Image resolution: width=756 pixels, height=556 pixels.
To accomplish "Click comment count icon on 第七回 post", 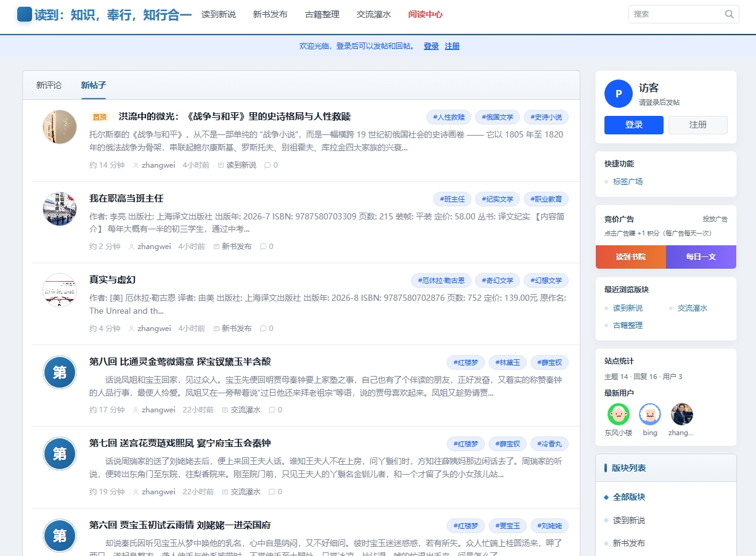I will point(272,492).
